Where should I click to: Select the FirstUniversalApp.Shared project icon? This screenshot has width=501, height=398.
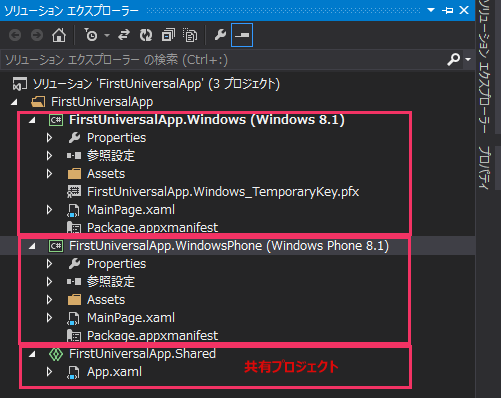(x=56, y=354)
